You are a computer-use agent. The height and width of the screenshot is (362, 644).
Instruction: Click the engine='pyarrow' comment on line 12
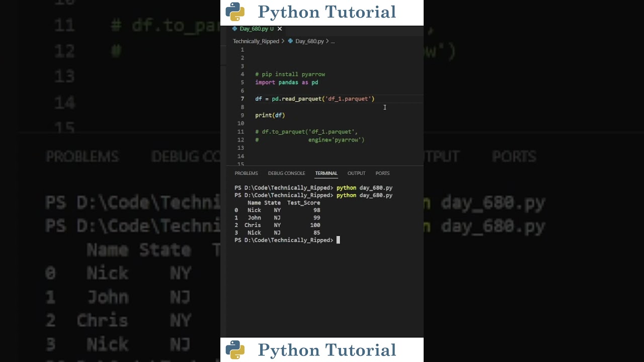tap(310, 140)
